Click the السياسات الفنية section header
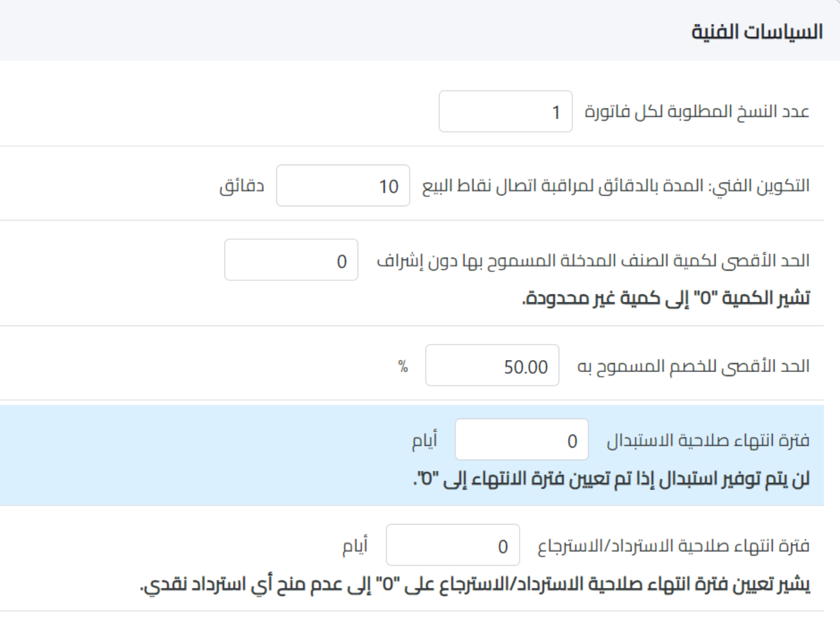 tap(757, 32)
